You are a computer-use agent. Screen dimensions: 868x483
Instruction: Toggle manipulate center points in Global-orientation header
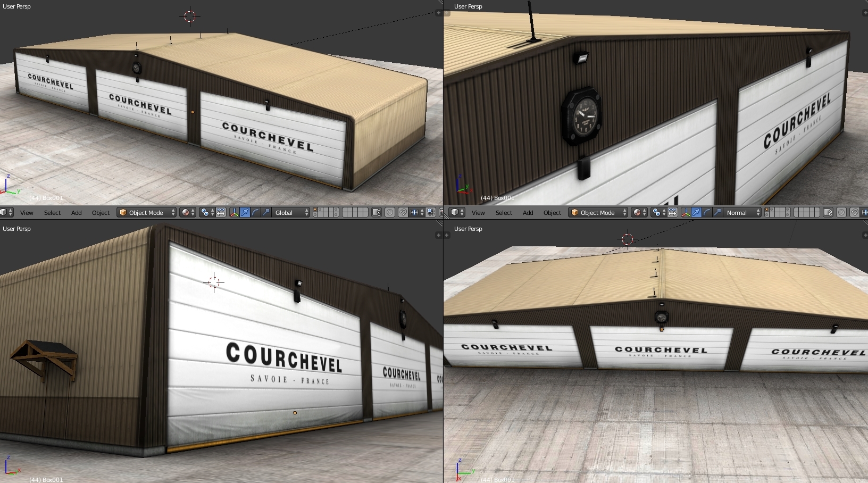coord(221,212)
